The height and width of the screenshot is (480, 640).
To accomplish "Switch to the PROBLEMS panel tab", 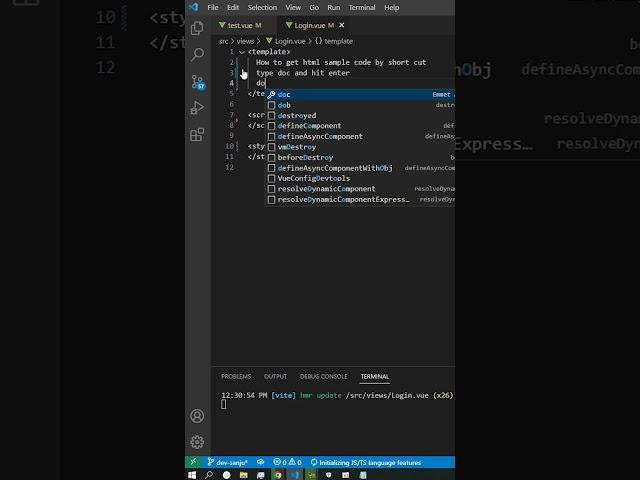I will point(236,376).
